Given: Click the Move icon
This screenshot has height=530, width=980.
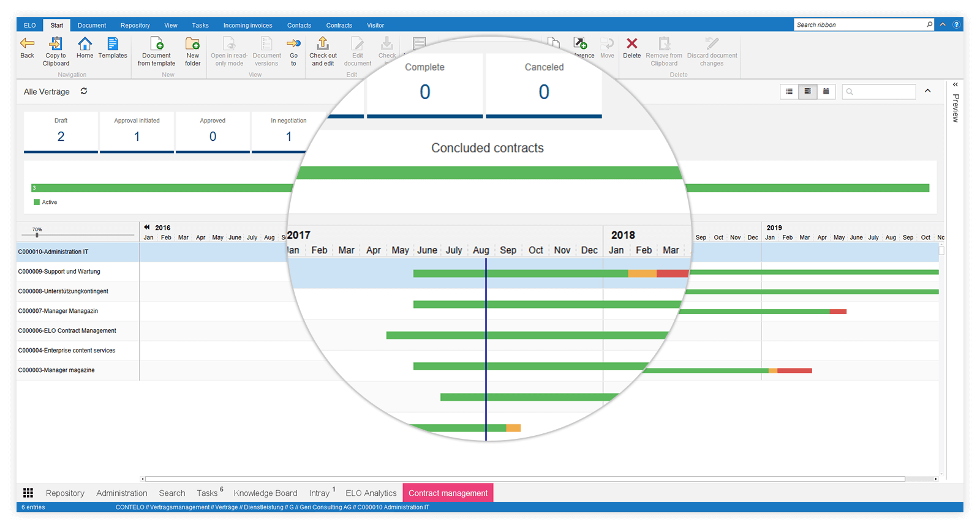Looking at the screenshot, I should [x=607, y=43].
